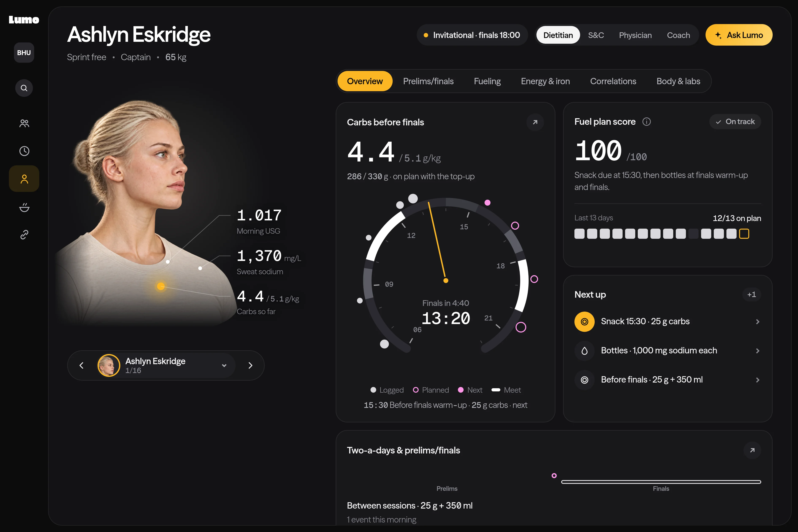Viewport: 798px width, 532px height.
Task: Open the nutrition bowl icon in sidebar
Action: pyautogui.click(x=24, y=207)
